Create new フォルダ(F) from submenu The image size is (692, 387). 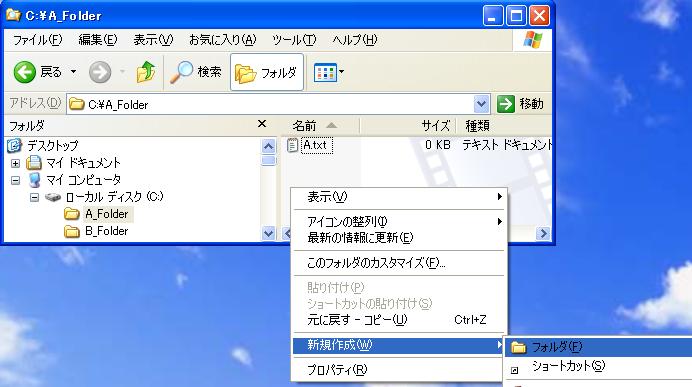598,347
